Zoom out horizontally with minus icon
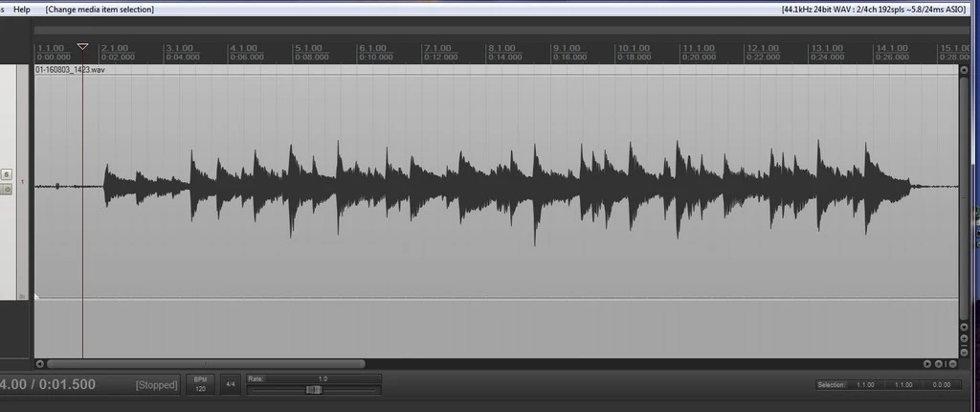The width and height of the screenshot is (980, 412). (950, 364)
